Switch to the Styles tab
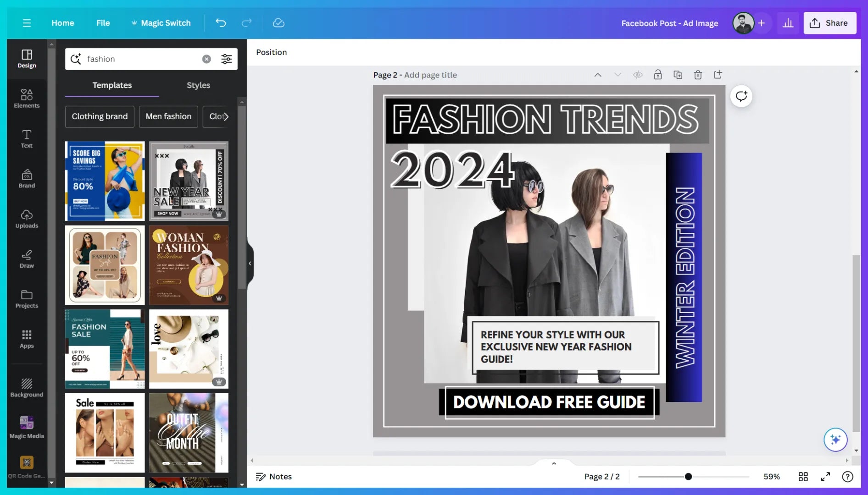Viewport: 868px width, 495px height. point(198,85)
